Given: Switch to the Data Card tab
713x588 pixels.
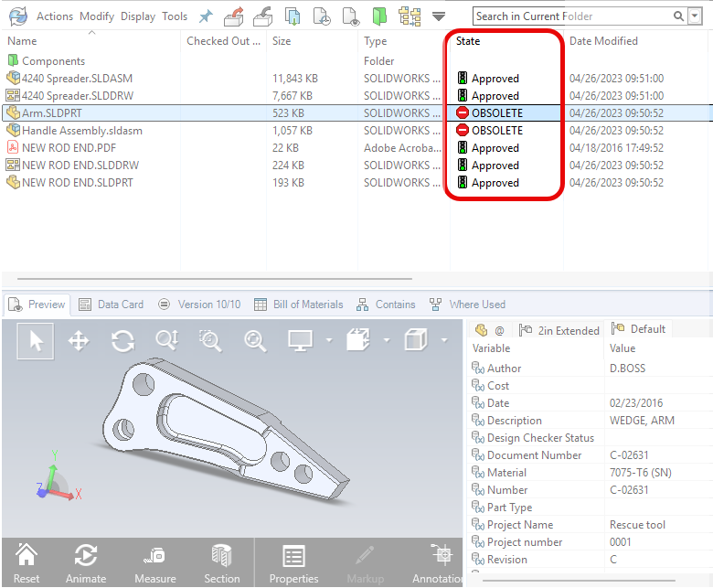Looking at the screenshot, I should pos(111,305).
